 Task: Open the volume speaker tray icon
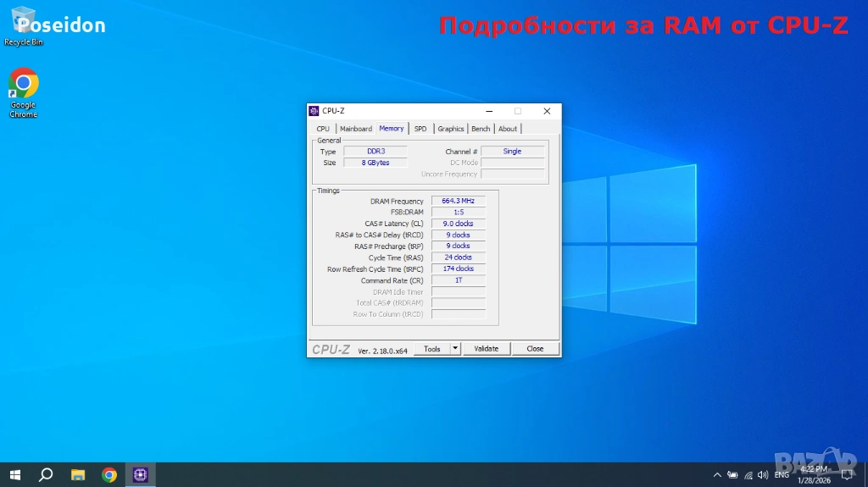click(x=762, y=475)
